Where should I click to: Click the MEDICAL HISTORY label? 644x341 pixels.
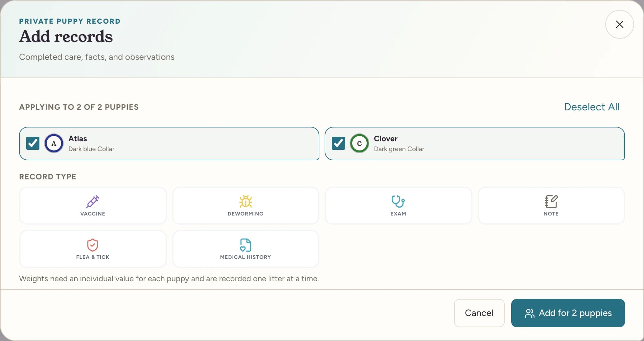coord(245,257)
